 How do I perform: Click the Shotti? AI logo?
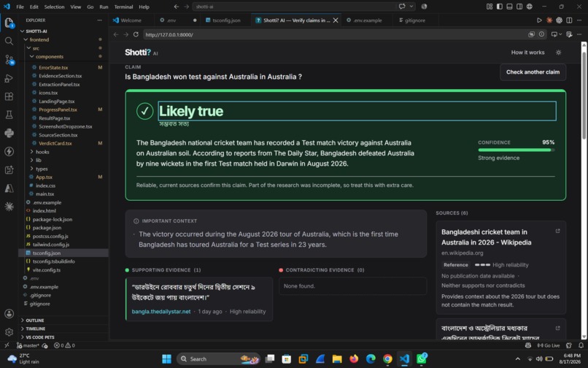(x=142, y=53)
